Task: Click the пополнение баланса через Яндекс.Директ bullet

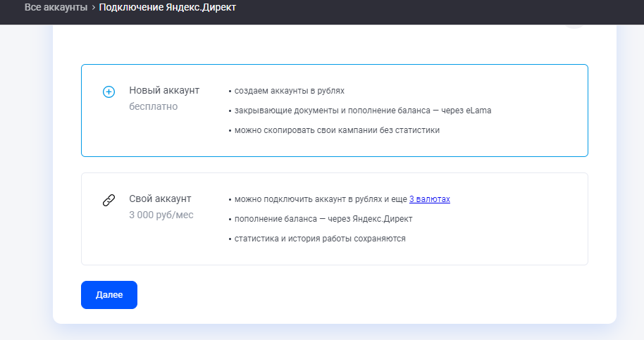Action: pos(323,219)
